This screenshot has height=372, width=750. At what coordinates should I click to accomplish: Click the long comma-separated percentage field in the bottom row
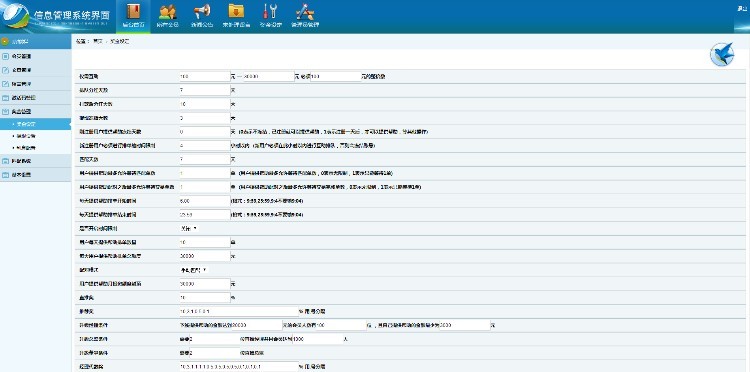[238, 367]
